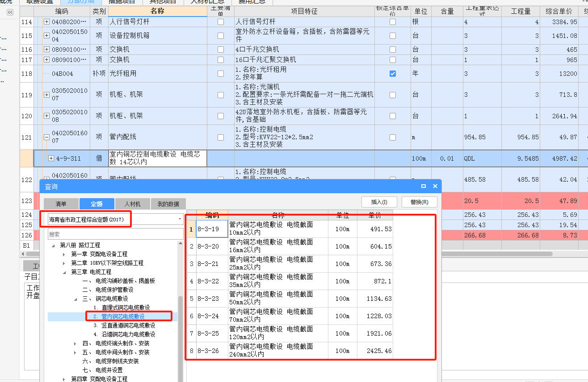
Task: Tick 主要清单 checkbox for row 114
Action: [221, 22]
